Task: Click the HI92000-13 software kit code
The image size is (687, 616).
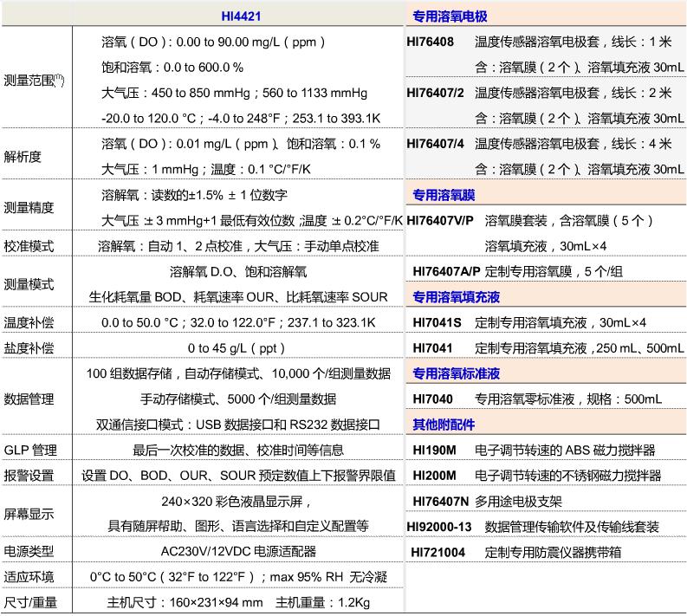Action: tap(439, 527)
